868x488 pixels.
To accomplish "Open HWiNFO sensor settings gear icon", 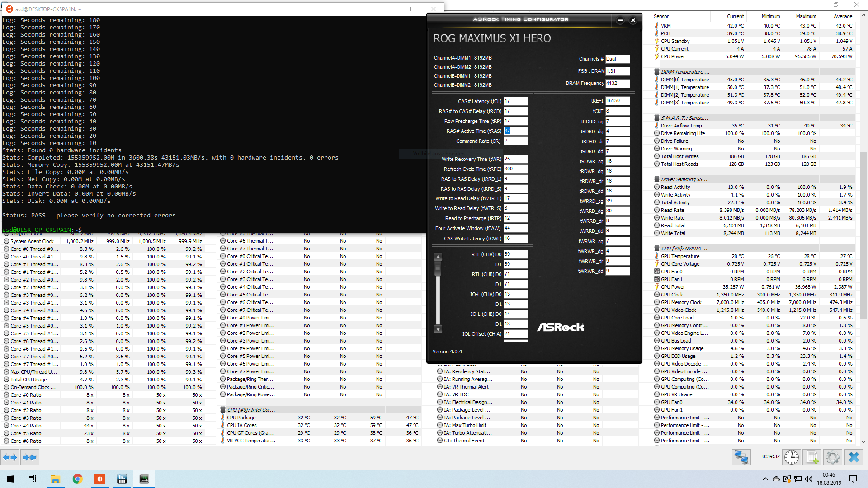I will (832, 457).
